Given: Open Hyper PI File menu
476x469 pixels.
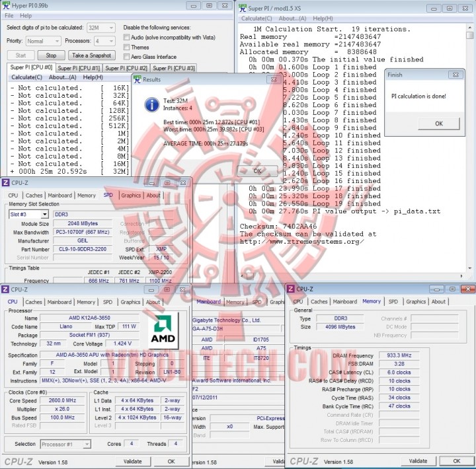Looking at the screenshot, I should point(9,15).
